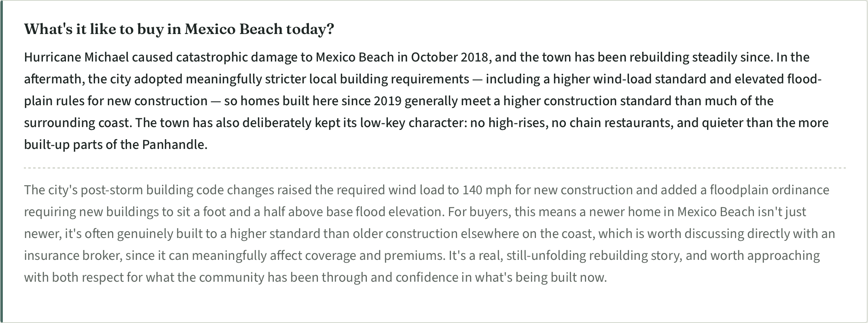Click the text "October 2018"
868x323 pixels.
(x=449, y=57)
